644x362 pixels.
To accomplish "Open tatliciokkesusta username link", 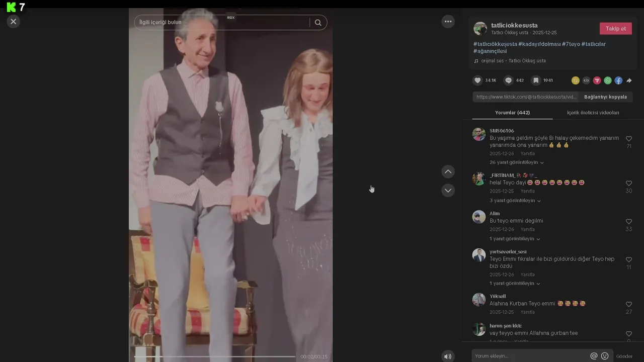I will 514,25.
